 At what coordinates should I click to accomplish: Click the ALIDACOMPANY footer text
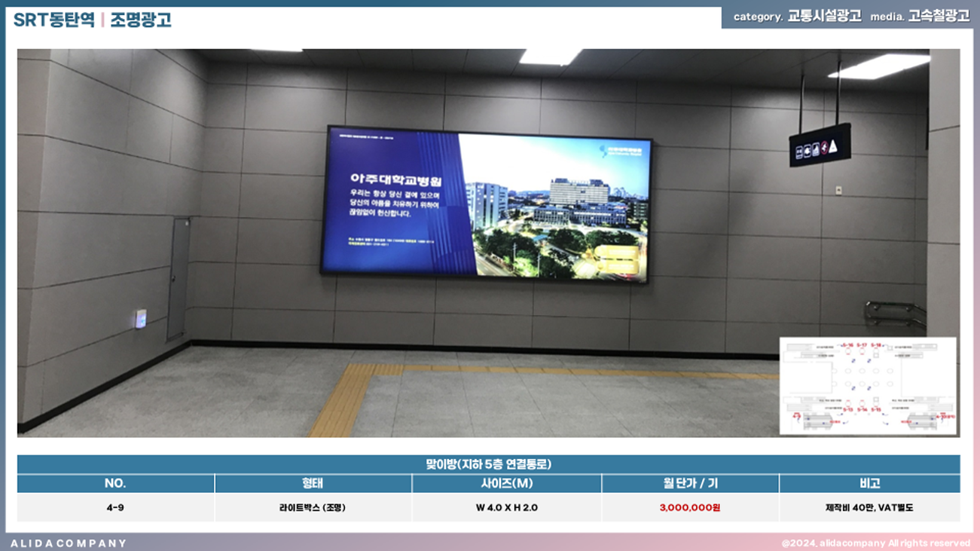[x=69, y=543]
